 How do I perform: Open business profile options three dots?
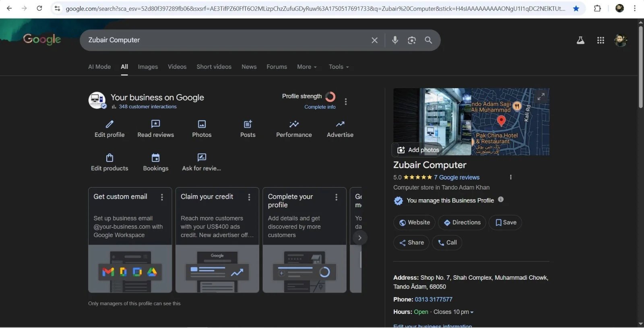coord(346,101)
